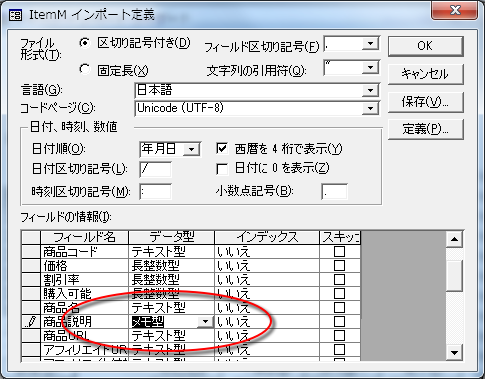485x379 pixels.
Task: Close the ItemM import definition dialog
Action: tap(455, 10)
